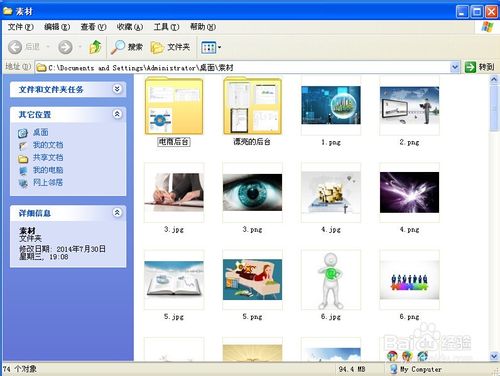500x376 pixels.
Task: Open the Search (搜索) toolbar button
Action: click(x=127, y=47)
